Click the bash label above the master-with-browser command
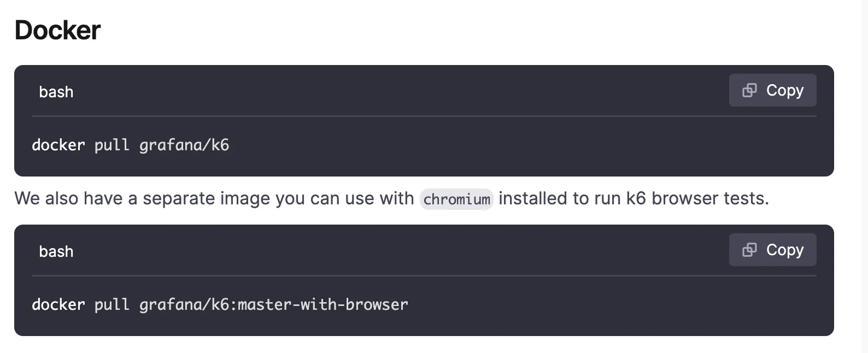Screen dimensions: 868x353 pyautogui.click(x=56, y=251)
